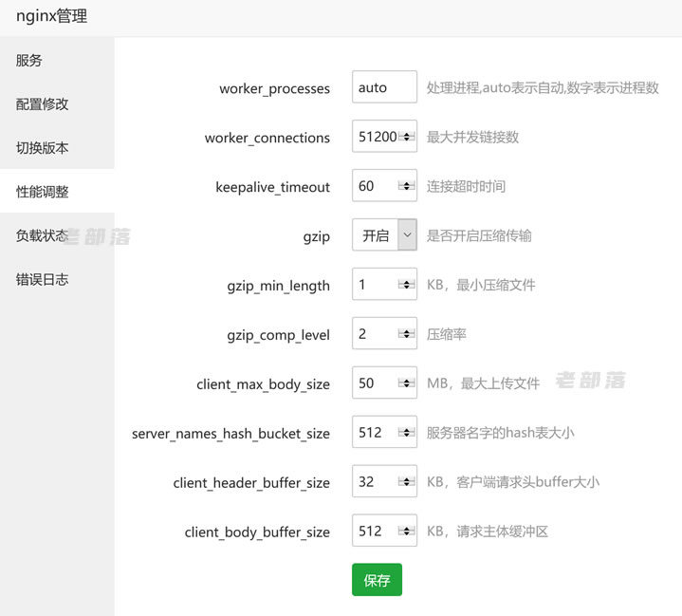Click the 是否开启压缩传输 description
Viewport: 682px width, 616px height.
[x=479, y=235]
